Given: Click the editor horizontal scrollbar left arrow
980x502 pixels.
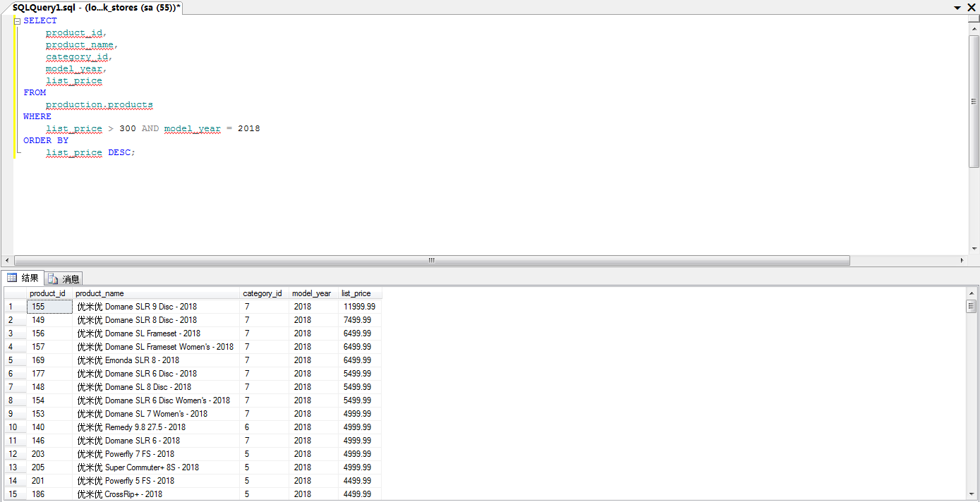Looking at the screenshot, I should click(7, 260).
